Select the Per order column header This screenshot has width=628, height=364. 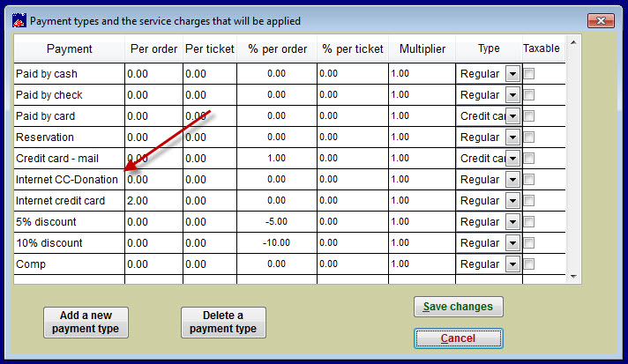pyautogui.click(x=153, y=48)
